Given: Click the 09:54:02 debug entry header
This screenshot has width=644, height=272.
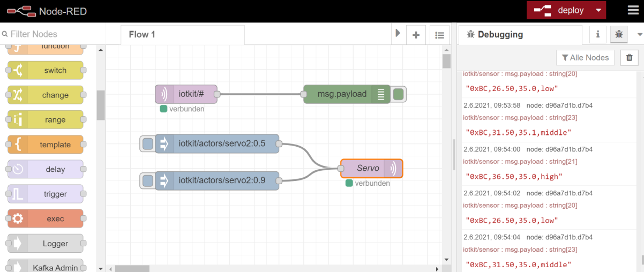Looking at the screenshot, I should click(528, 193).
